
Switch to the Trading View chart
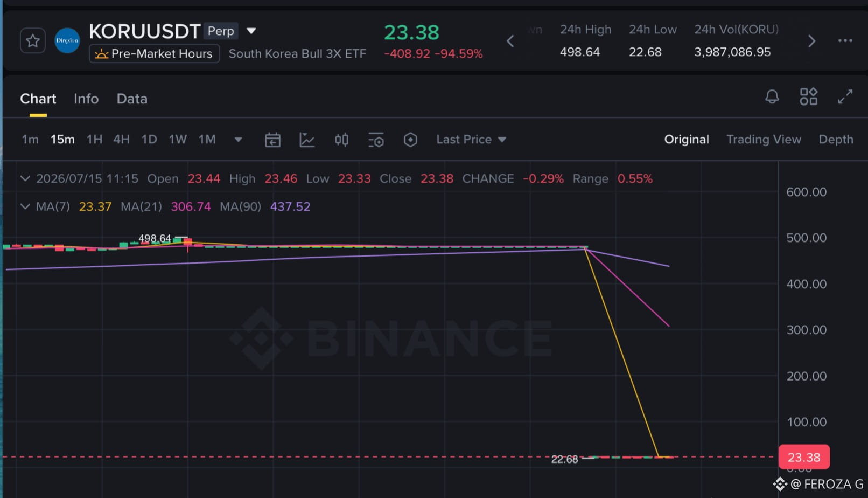764,140
